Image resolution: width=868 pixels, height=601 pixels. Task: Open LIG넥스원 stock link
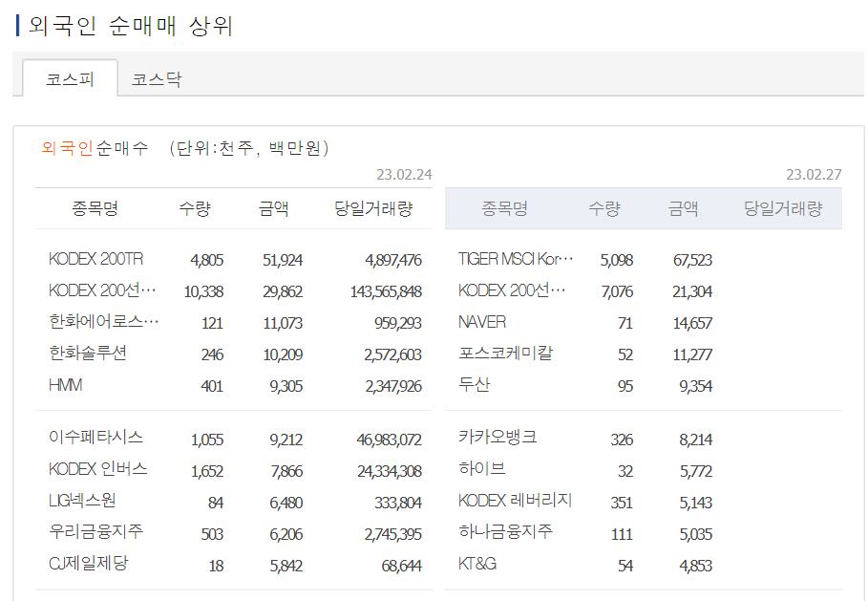coord(82,501)
